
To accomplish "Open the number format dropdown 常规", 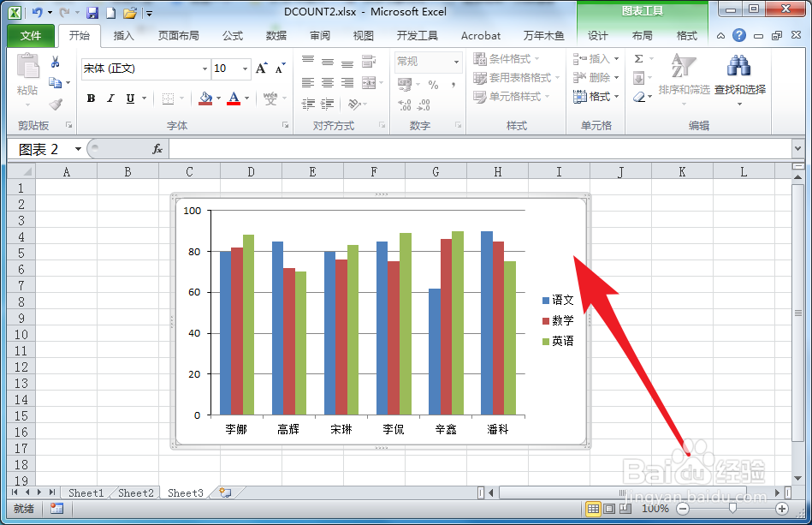I will (456, 62).
